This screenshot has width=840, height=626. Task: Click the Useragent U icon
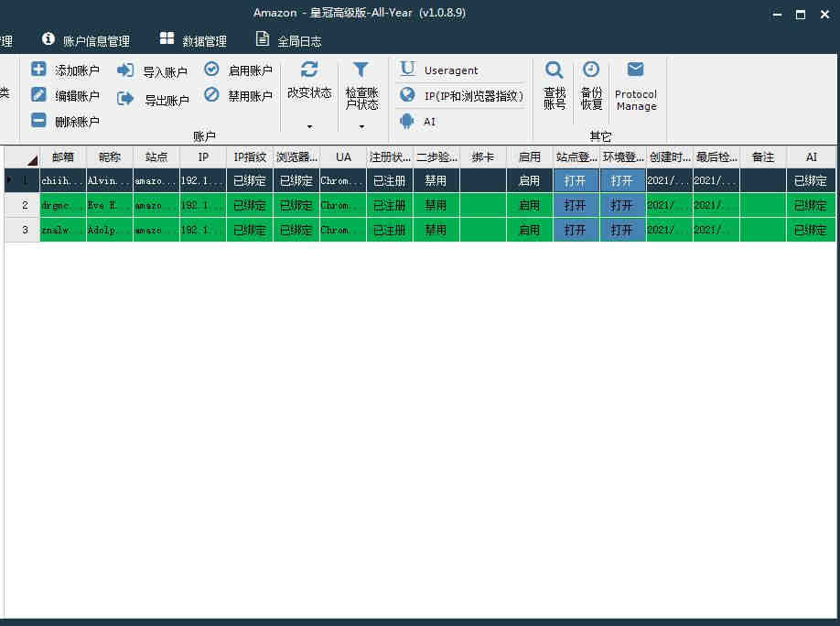408,69
